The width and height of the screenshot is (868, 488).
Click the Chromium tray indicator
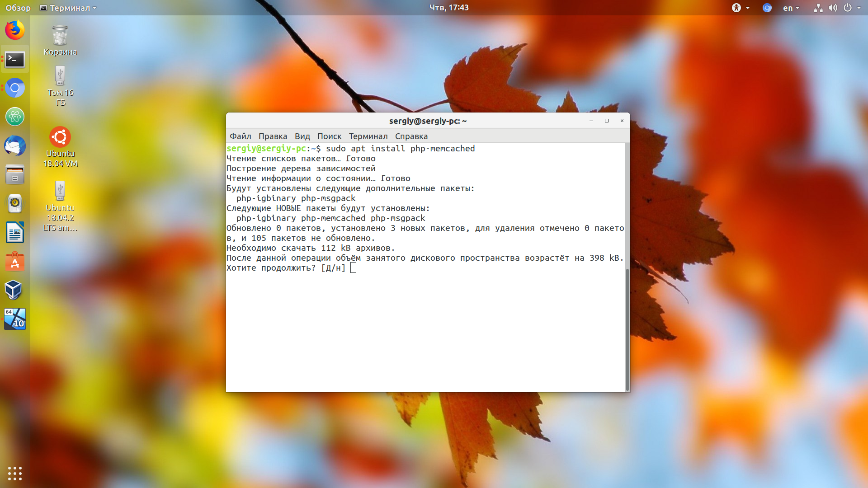(x=767, y=8)
